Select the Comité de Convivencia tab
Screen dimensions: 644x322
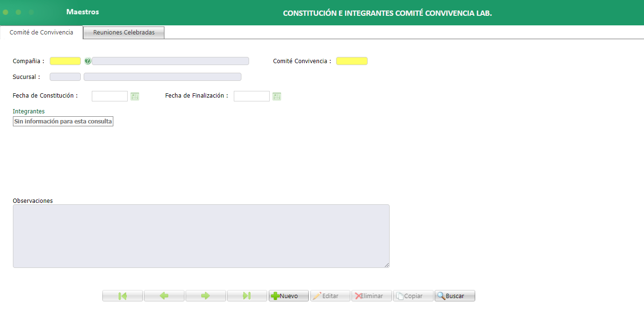coord(41,32)
